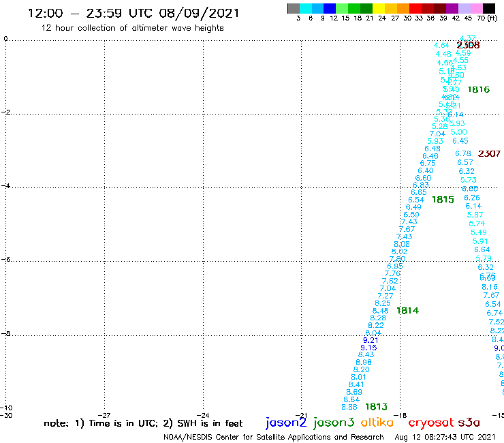Screen dimensions: 504x443
Task: Click the chart title '12:00 – 23:59 UTC 08/09/2021'
Action: pyautogui.click(x=133, y=14)
